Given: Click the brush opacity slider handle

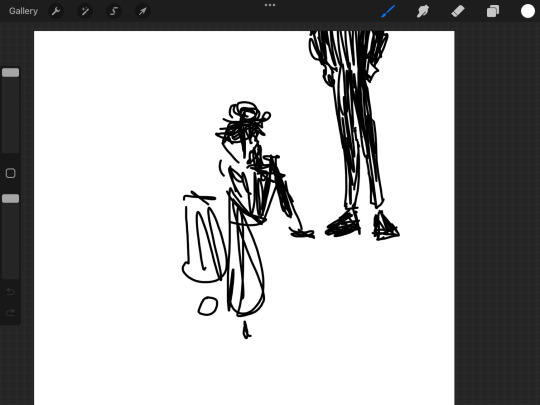Looking at the screenshot, I should tap(11, 198).
